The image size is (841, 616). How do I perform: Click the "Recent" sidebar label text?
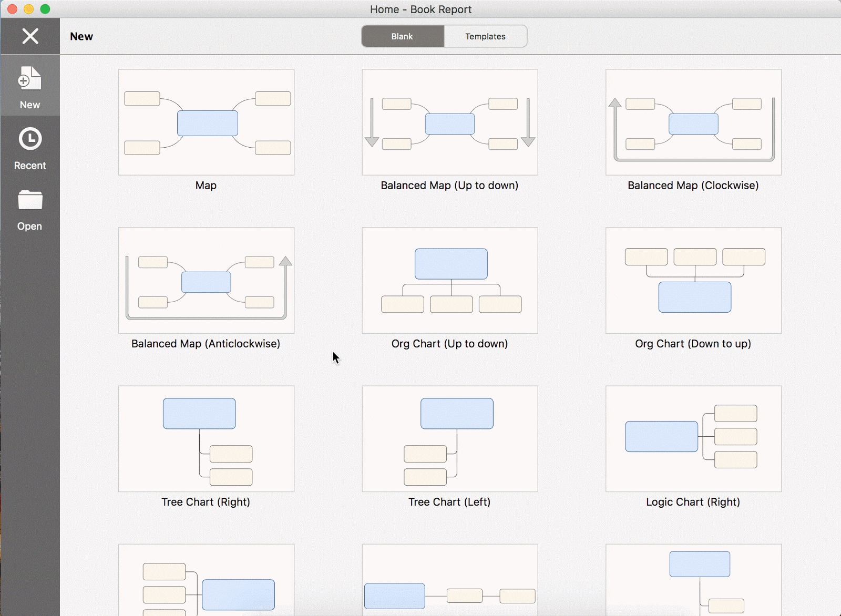point(30,166)
